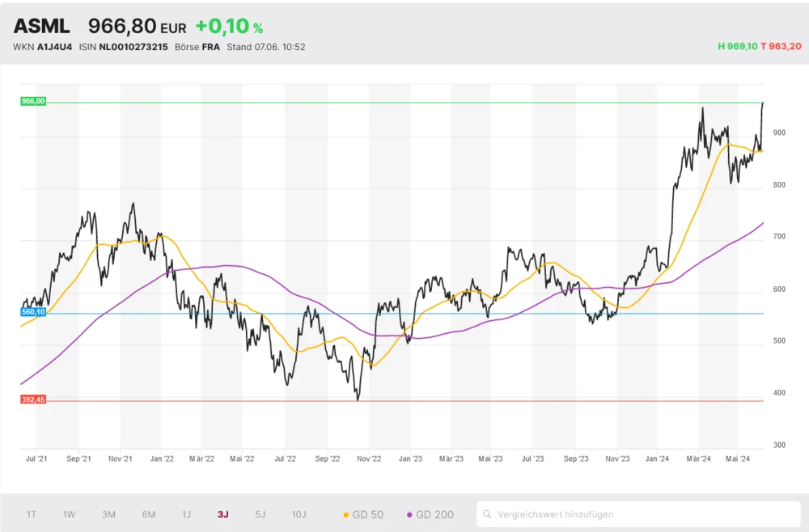
Task: Click the purple GD 200 legend dot
Action: [x=410, y=514]
